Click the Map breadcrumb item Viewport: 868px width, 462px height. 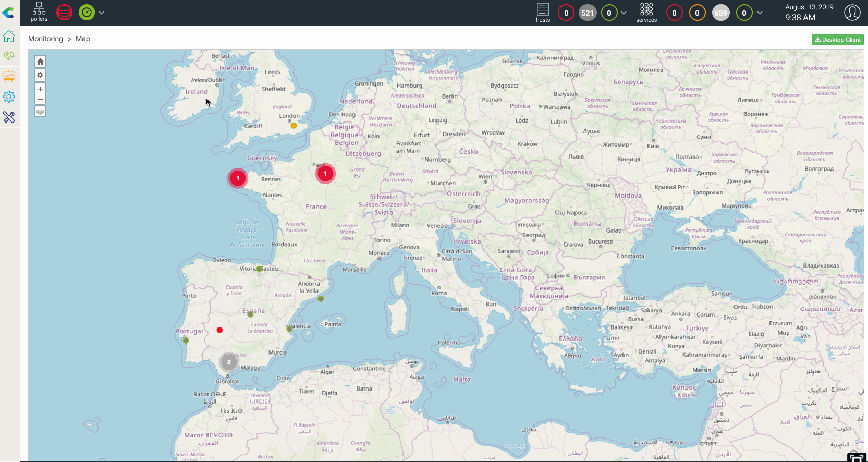click(x=83, y=39)
